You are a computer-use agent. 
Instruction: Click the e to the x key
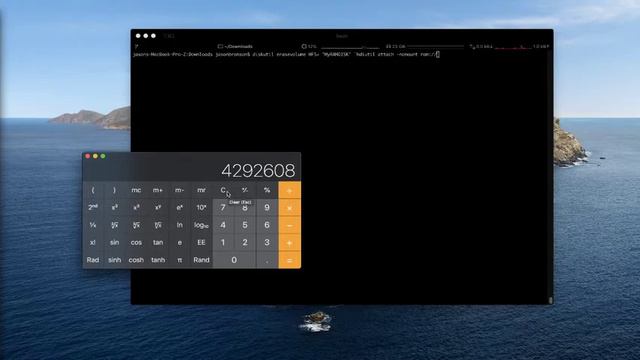pos(179,208)
